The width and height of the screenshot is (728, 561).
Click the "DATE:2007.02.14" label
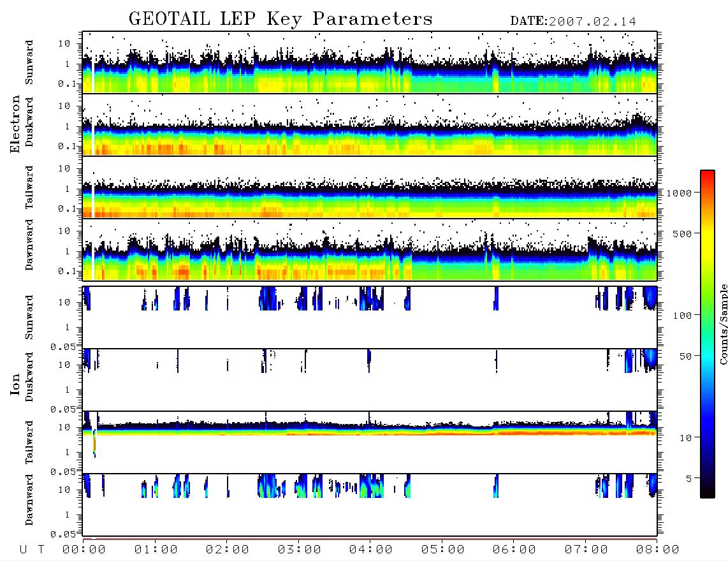click(573, 21)
